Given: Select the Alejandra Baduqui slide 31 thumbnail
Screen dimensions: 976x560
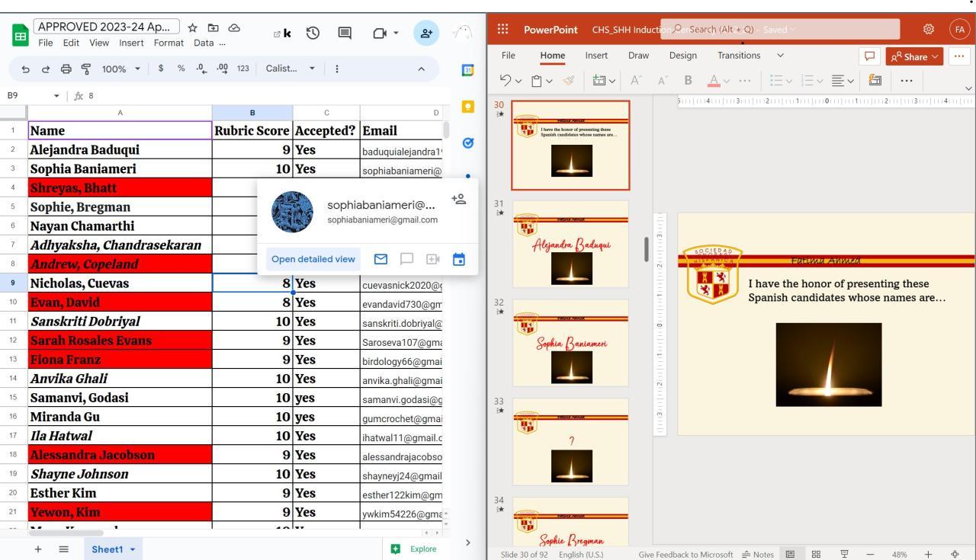Looking at the screenshot, I should pos(570,244).
